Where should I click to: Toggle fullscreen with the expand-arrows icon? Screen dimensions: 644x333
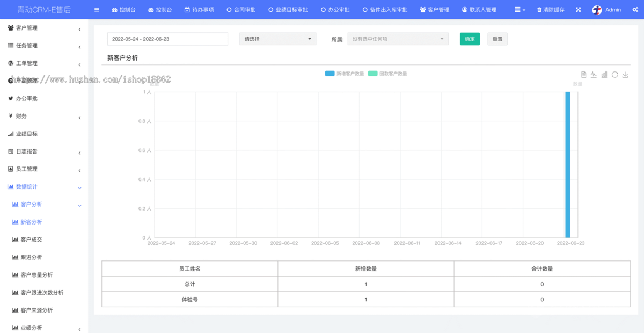click(578, 10)
